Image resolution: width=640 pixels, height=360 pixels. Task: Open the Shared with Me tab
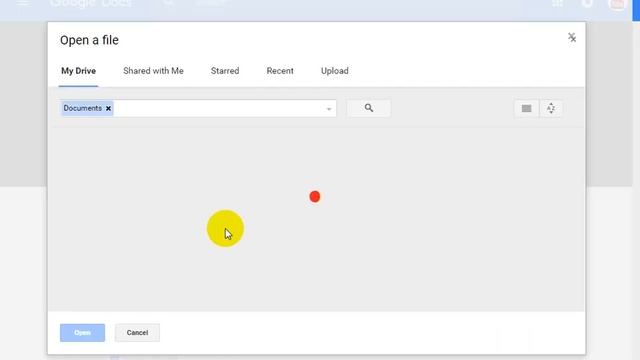tap(153, 71)
